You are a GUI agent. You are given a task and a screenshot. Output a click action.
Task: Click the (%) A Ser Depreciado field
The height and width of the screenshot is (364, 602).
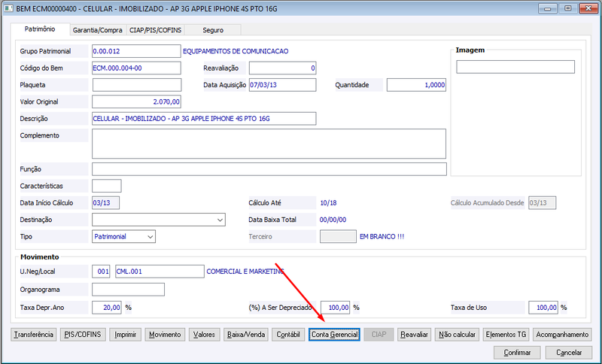coord(335,308)
